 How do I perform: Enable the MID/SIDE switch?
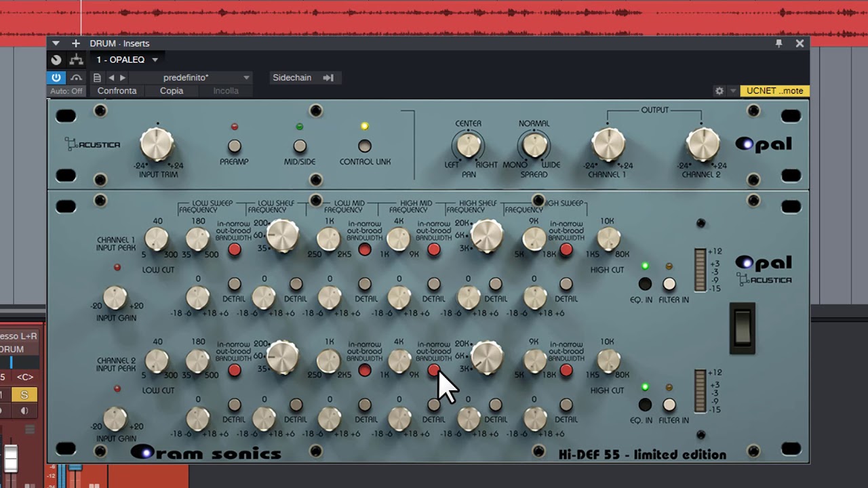click(300, 146)
